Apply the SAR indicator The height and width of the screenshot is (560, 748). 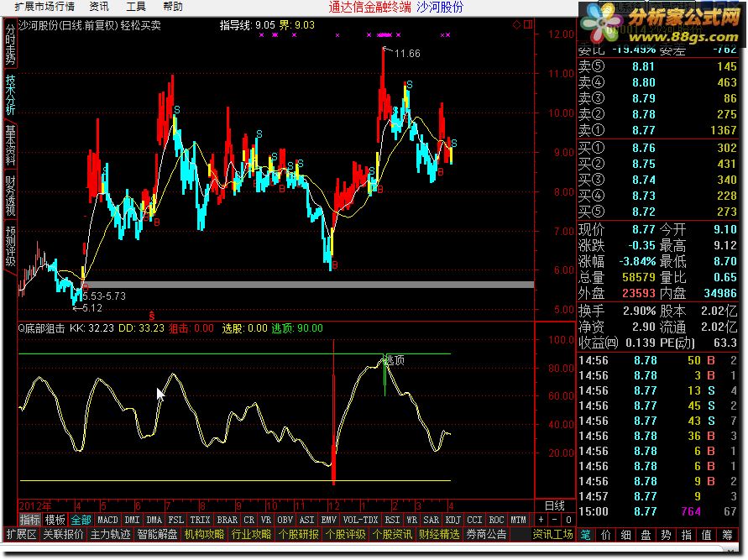432,520
